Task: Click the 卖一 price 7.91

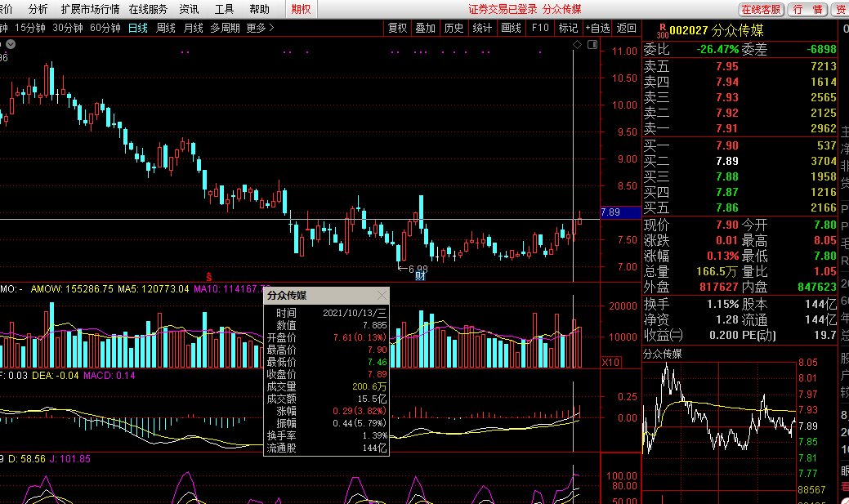Action: [726, 129]
